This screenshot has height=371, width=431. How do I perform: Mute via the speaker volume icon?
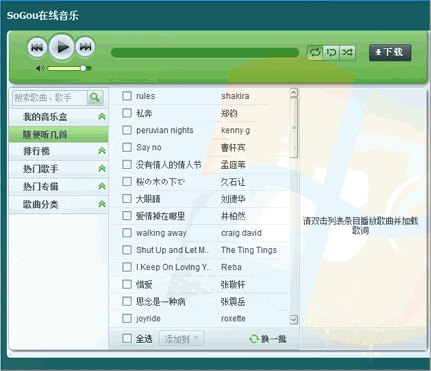coord(40,68)
